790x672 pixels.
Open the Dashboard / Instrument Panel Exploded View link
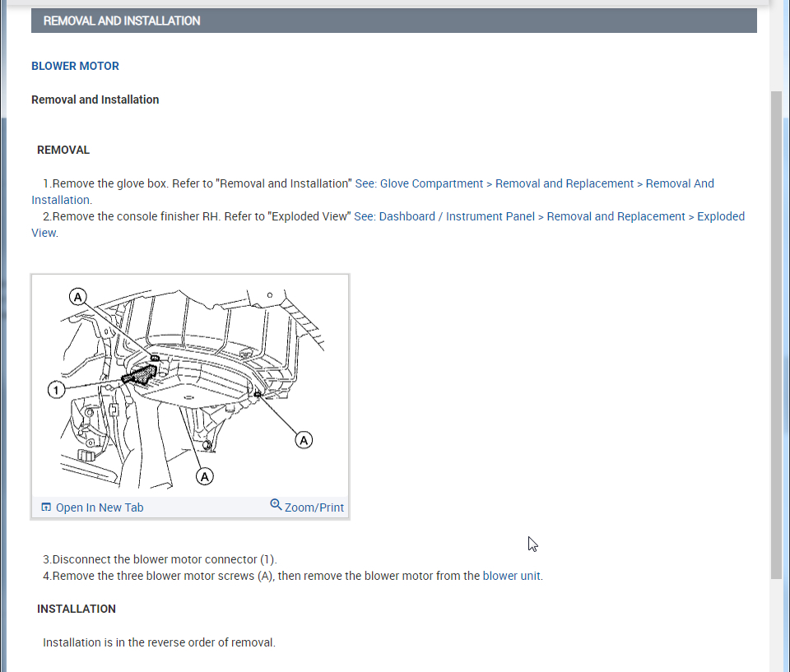[x=549, y=216]
